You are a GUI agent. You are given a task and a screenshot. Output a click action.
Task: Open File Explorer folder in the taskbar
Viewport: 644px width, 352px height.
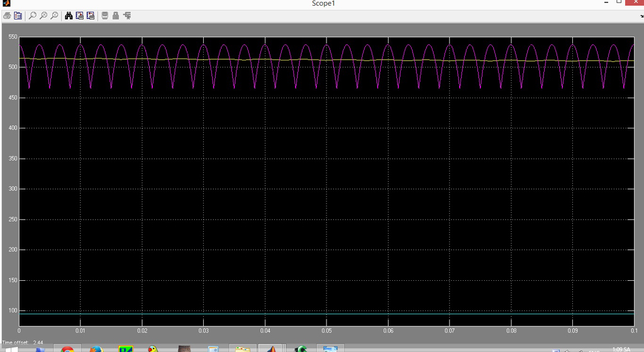point(243,349)
